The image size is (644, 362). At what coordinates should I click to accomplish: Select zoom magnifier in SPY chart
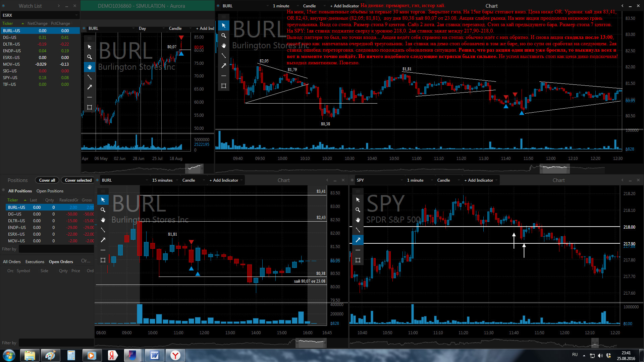[x=358, y=210]
